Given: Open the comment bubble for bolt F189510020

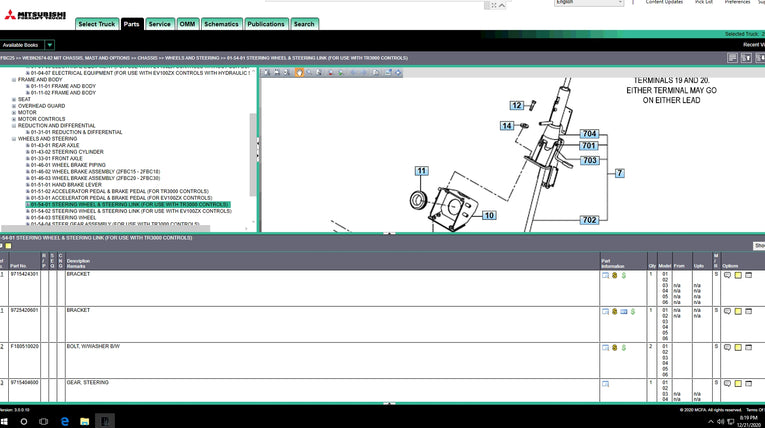Looking at the screenshot, I should point(726,346).
